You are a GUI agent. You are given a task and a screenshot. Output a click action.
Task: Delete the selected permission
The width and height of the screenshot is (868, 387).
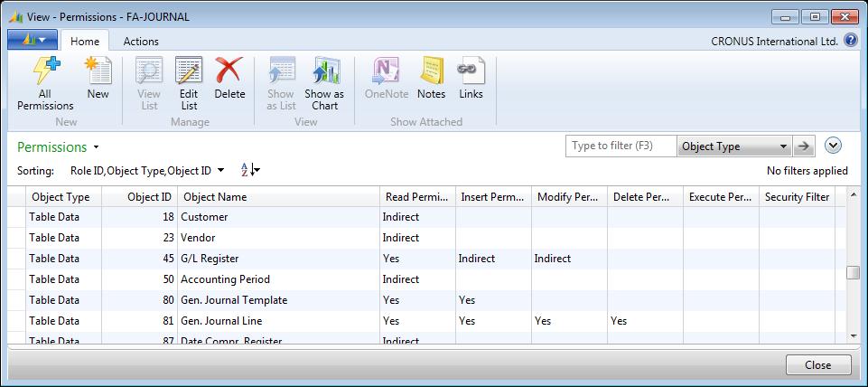tap(229, 78)
